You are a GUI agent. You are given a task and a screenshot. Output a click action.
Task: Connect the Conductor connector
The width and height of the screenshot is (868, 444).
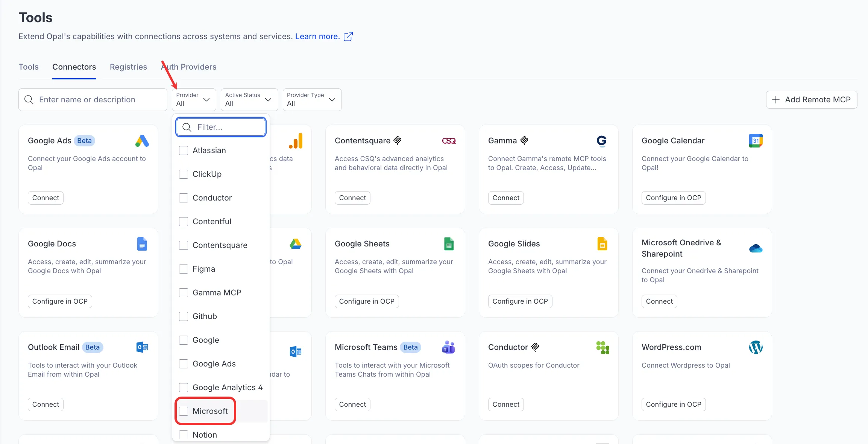pos(506,404)
